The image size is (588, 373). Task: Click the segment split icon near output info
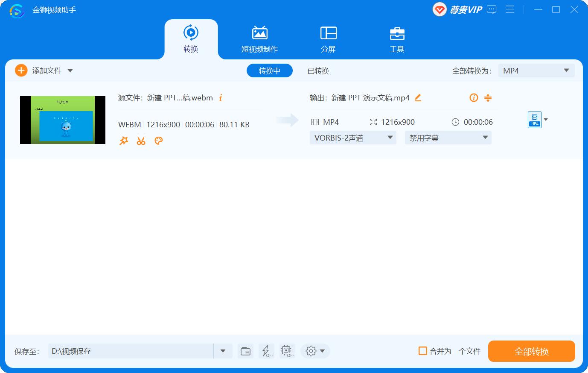[x=488, y=98]
